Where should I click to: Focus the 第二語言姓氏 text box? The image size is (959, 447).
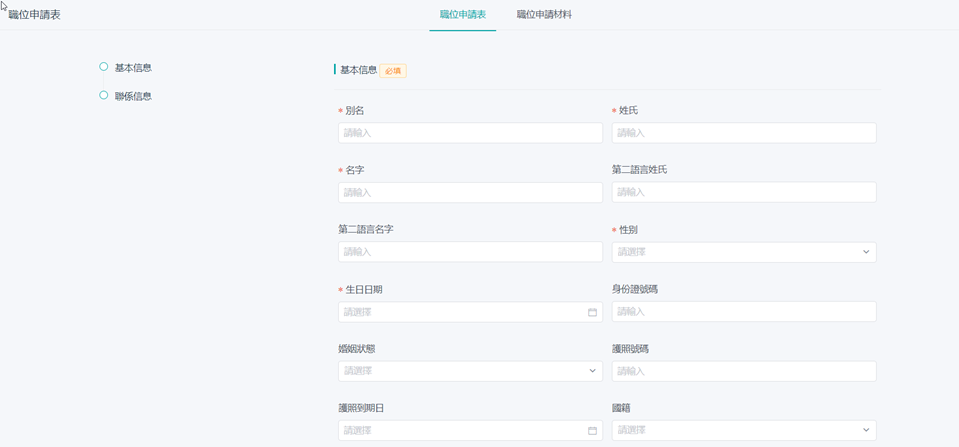[x=743, y=192]
